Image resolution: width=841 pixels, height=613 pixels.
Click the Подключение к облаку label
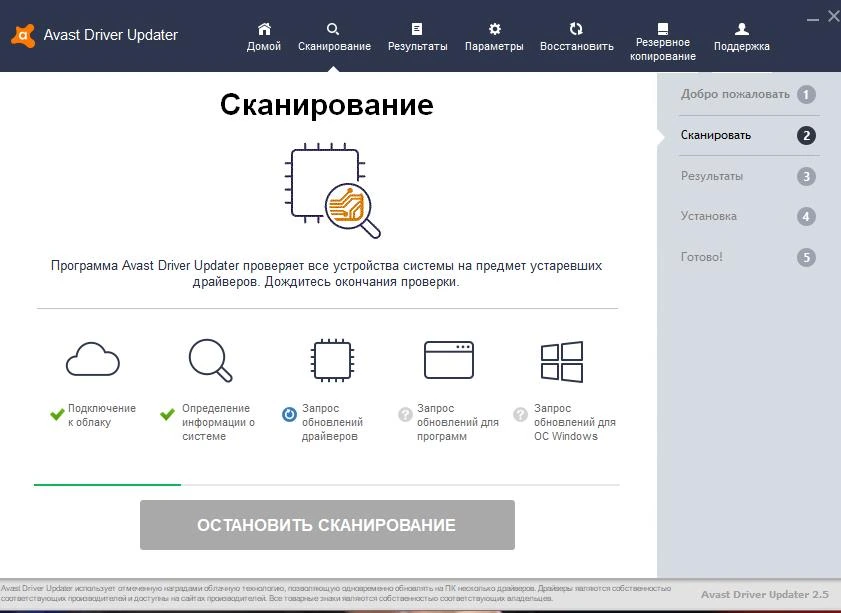coord(102,415)
